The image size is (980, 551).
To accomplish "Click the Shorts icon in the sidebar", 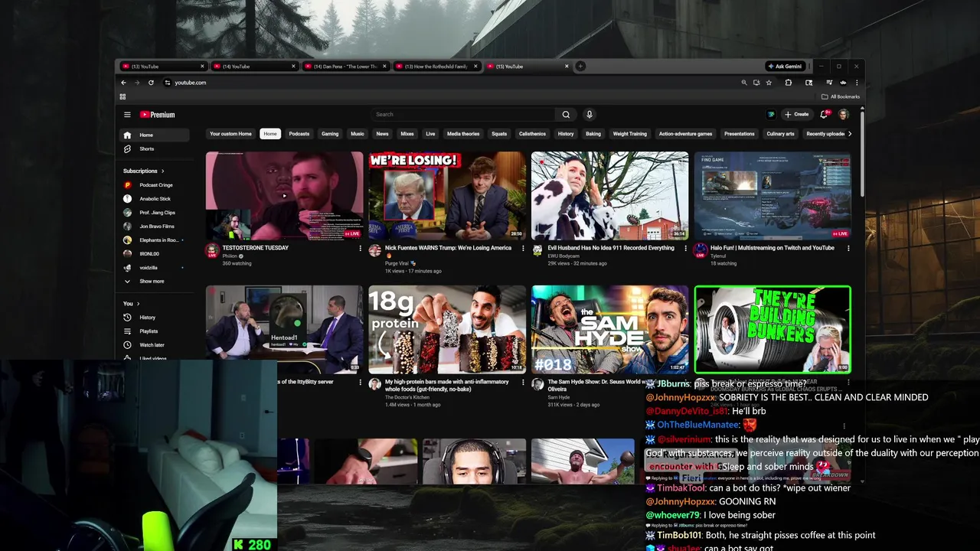I will [x=127, y=148].
